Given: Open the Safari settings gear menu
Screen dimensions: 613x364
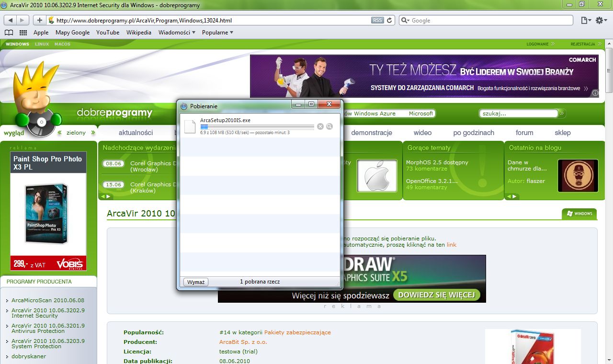Looking at the screenshot, I should 601,20.
